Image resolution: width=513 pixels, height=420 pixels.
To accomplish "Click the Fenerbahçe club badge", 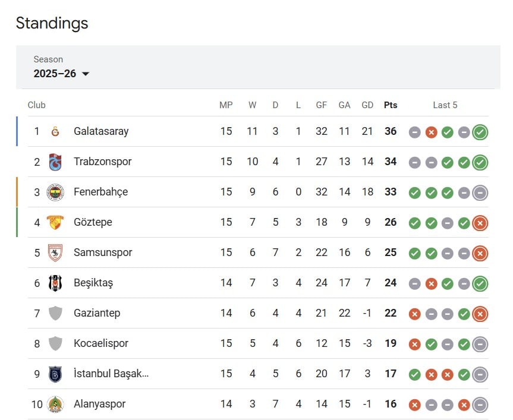I will 55,192.
